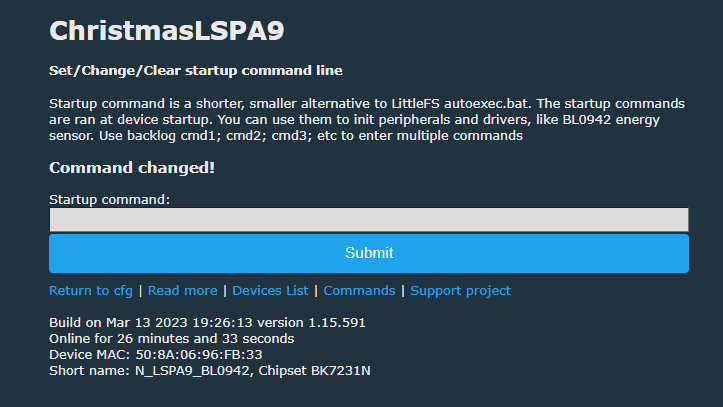
Task: Visit the Support project link
Action: click(460, 290)
